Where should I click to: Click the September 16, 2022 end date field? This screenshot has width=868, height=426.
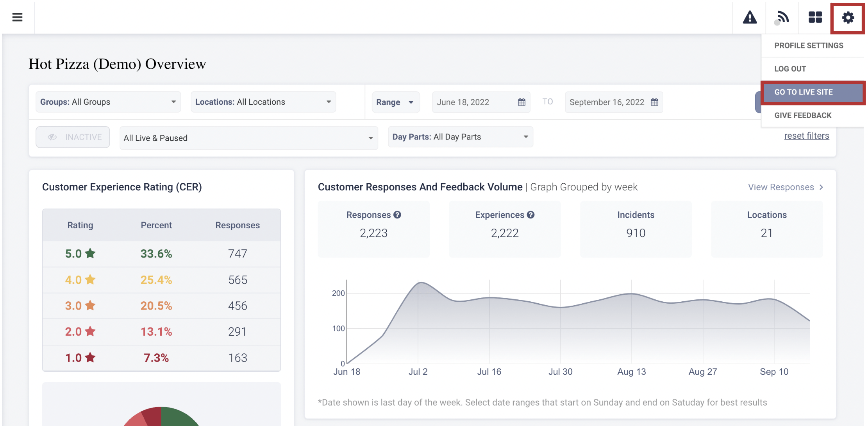tap(614, 102)
